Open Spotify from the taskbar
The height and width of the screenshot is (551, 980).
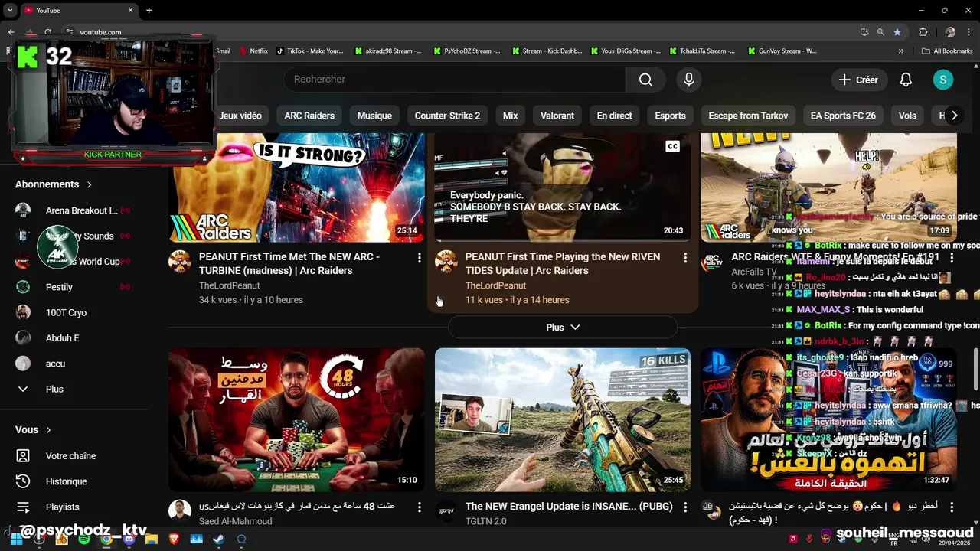[x=84, y=540]
